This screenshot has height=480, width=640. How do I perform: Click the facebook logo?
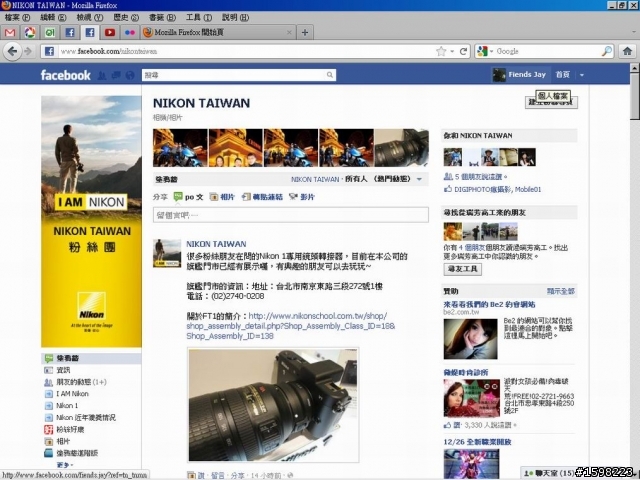(x=65, y=75)
